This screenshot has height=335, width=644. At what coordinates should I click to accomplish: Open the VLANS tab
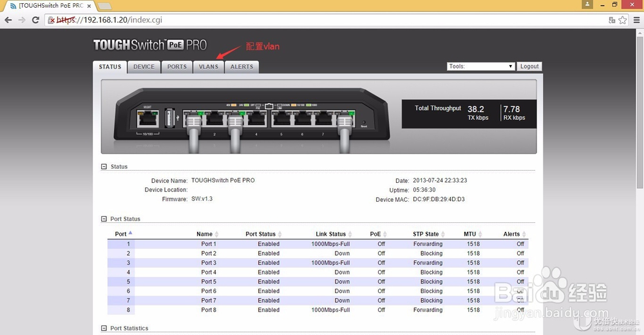coord(209,66)
